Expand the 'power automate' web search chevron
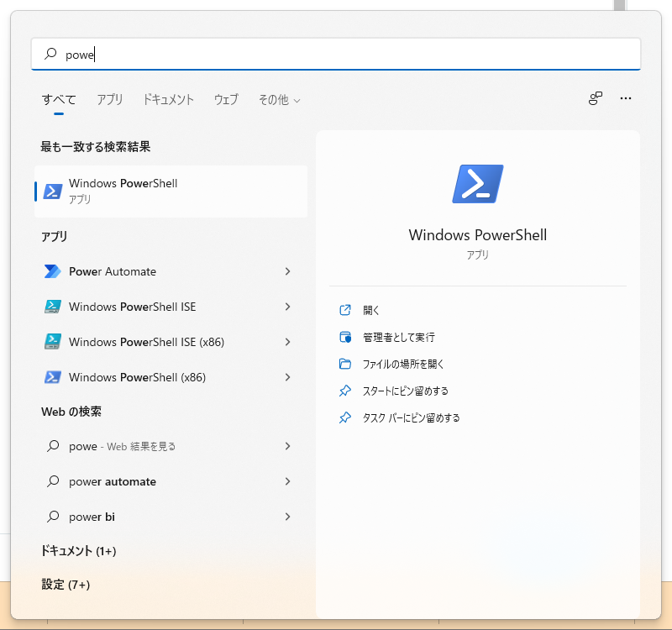This screenshot has height=630, width=672. [x=287, y=481]
